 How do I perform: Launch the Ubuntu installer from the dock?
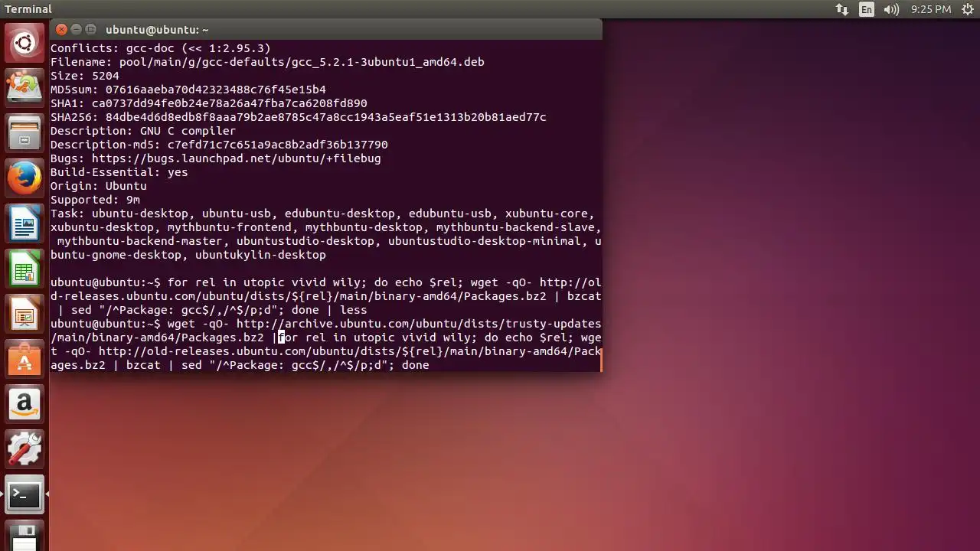coord(24,86)
